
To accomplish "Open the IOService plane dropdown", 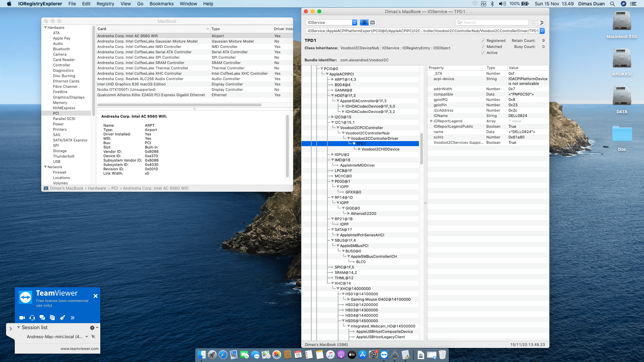I will pyautogui.click(x=331, y=22).
